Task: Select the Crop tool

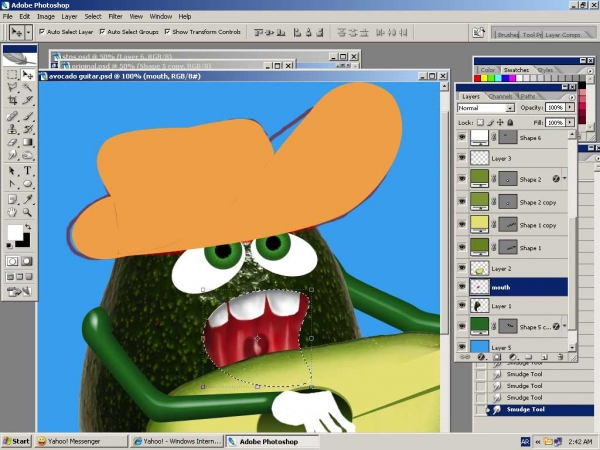Action: [12, 100]
